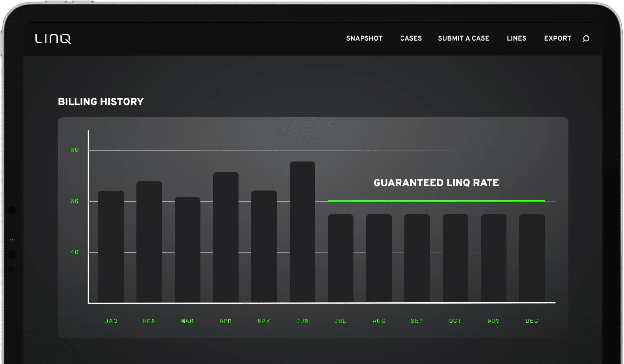Navigate to the Cases page

tap(411, 39)
